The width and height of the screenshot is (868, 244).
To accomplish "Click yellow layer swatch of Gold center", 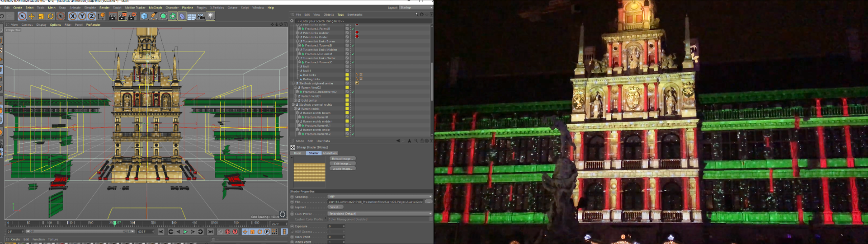I will (x=347, y=100).
